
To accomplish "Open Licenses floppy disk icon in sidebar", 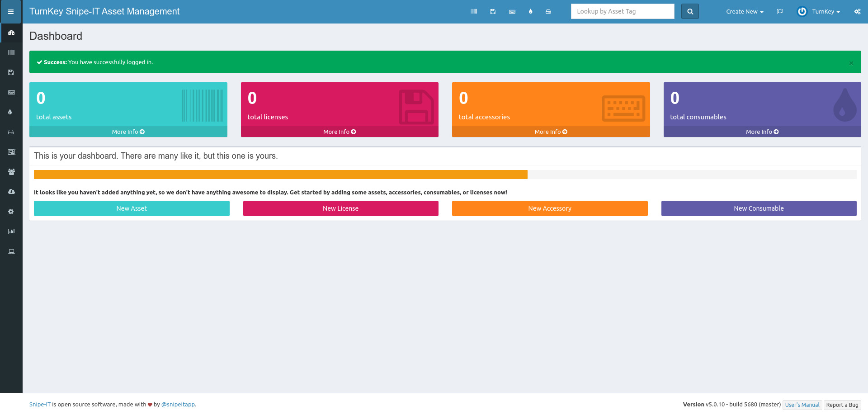I will (x=11, y=72).
